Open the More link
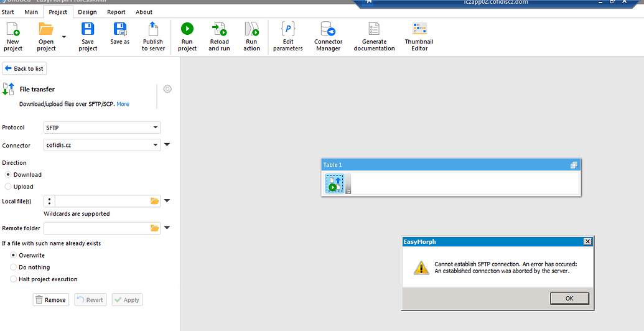Image resolution: width=644 pixels, height=331 pixels. coord(123,104)
